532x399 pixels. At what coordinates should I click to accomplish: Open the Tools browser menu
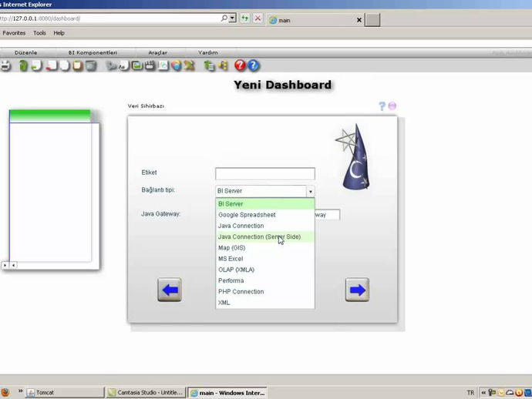coord(39,33)
